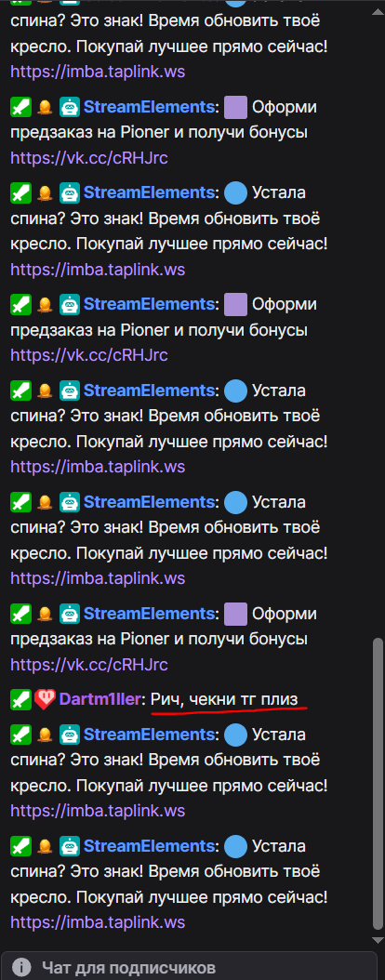Click the heart badge beside Dartm1ller

coord(45,699)
